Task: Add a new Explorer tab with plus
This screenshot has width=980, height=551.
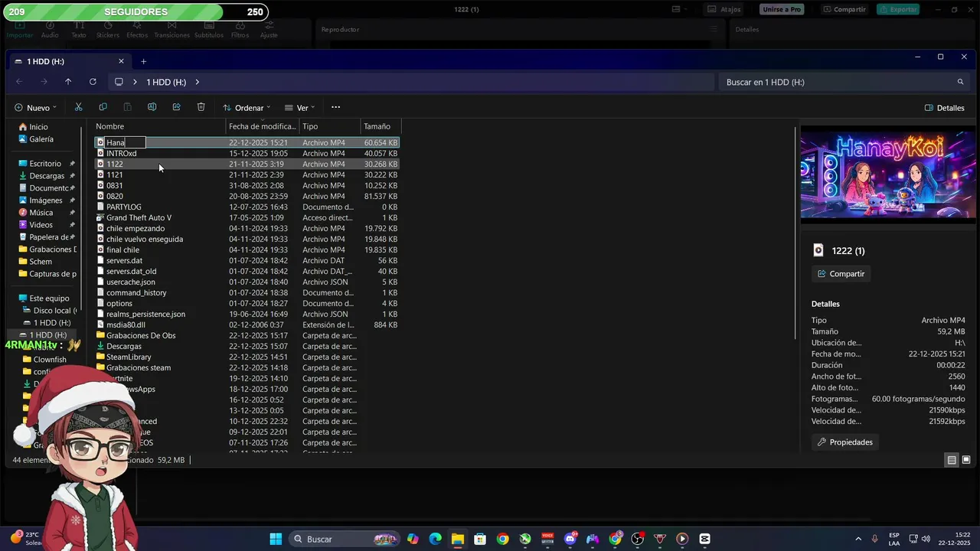Action: 143,61
